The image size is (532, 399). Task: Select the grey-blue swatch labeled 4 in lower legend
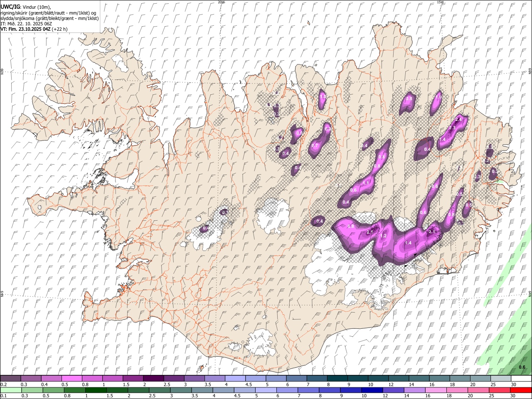click(223, 390)
